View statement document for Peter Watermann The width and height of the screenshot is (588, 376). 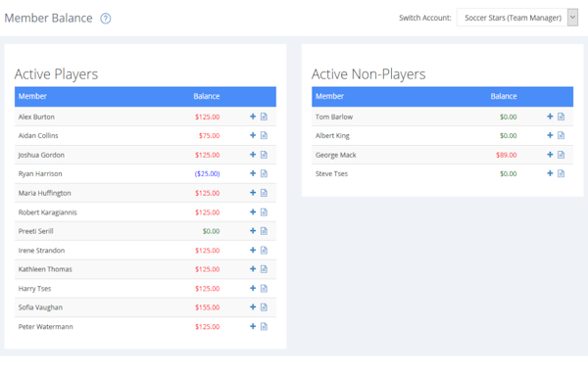[264, 327]
